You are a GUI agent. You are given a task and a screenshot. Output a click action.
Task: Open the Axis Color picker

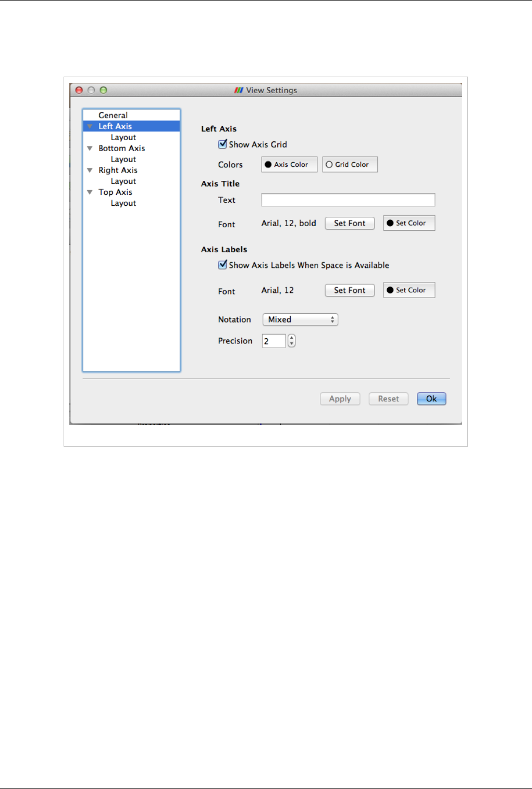(289, 165)
